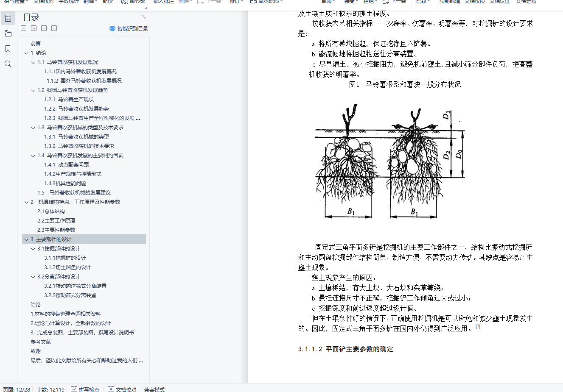Collapse the '1.1 马铃薯收获机发展概况' node
563x392 pixels.
click(x=33, y=62)
